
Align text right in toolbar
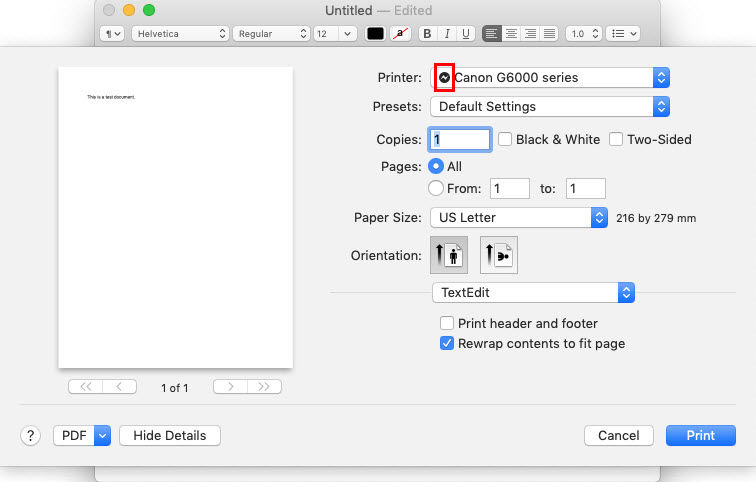(x=530, y=34)
